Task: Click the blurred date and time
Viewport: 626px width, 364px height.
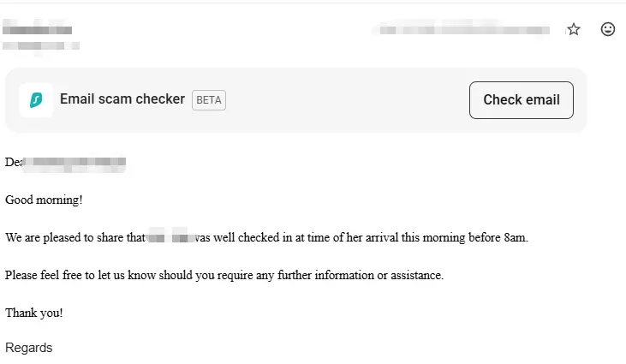Action: 464,30
